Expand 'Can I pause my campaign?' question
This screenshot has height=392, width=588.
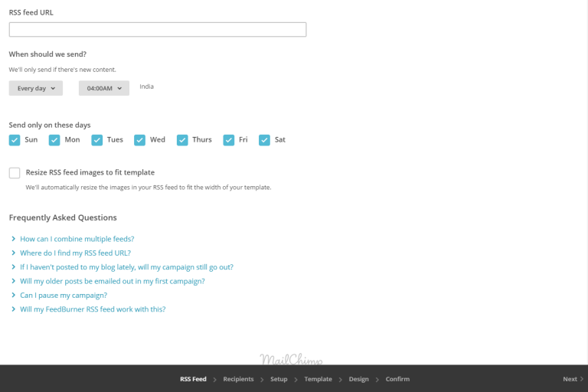(63, 295)
